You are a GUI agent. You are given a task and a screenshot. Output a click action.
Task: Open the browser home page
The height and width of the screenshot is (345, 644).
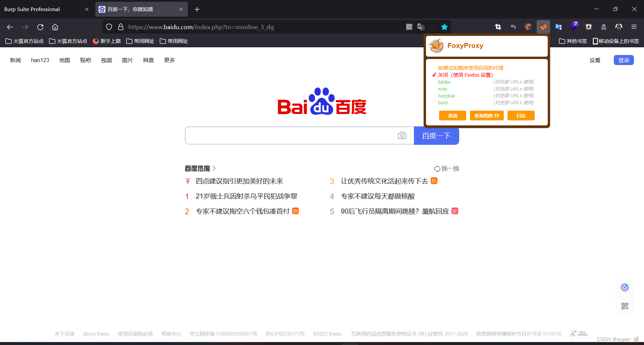point(55,27)
